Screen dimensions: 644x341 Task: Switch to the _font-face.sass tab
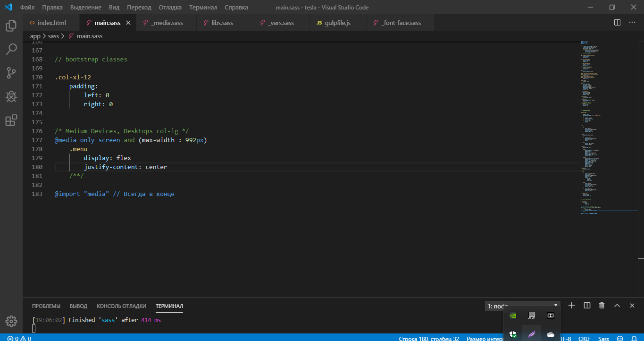click(400, 23)
